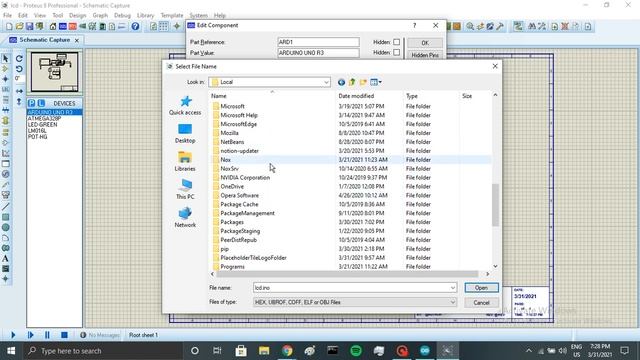
Task: Click the Open Design folder icon
Action: click(19, 27)
